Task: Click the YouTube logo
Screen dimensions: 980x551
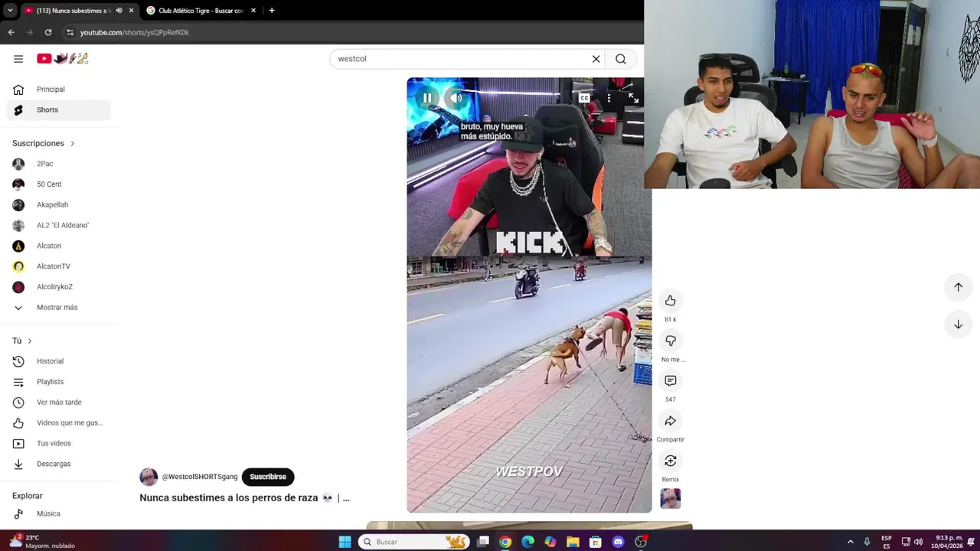Action: point(63,59)
